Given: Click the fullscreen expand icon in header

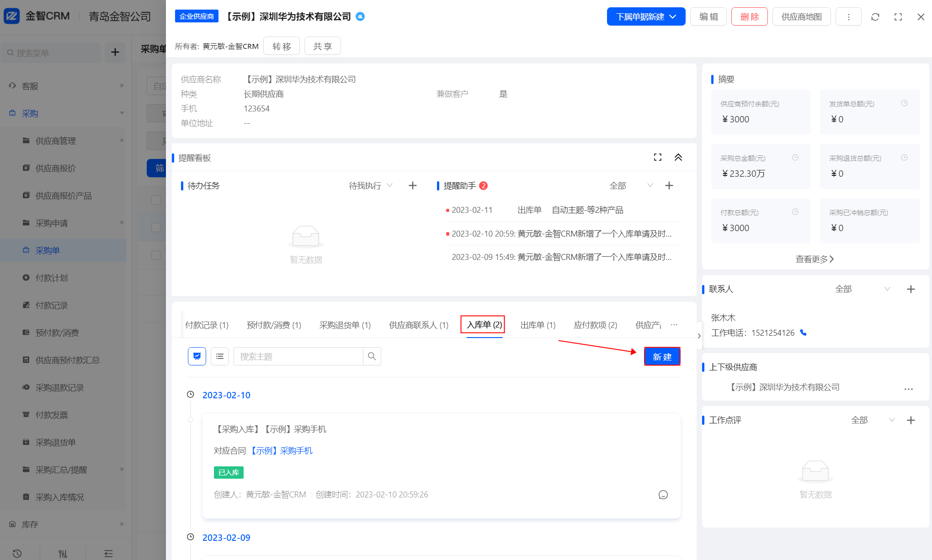Looking at the screenshot, I should point(898,17).
